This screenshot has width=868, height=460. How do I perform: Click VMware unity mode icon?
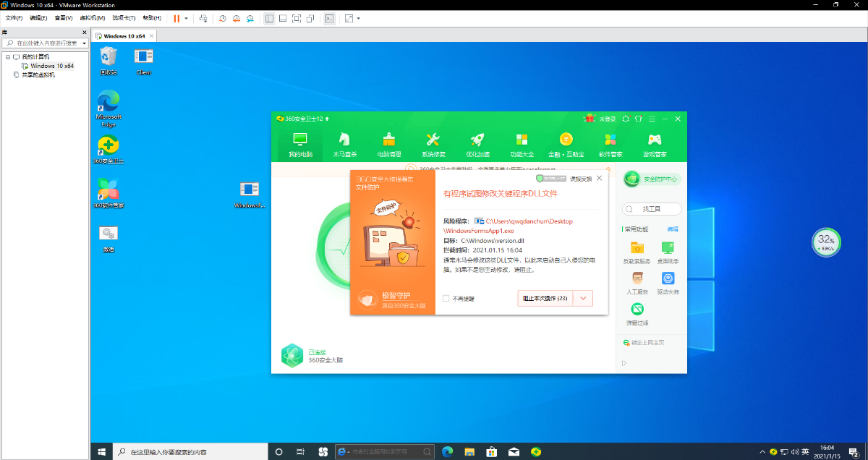tap(310, 18)
